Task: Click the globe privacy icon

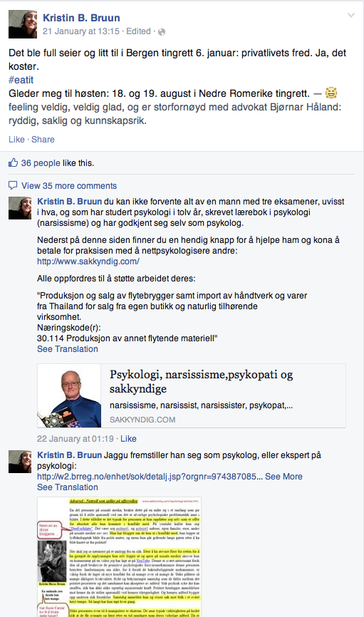Action: pos(161,32)
